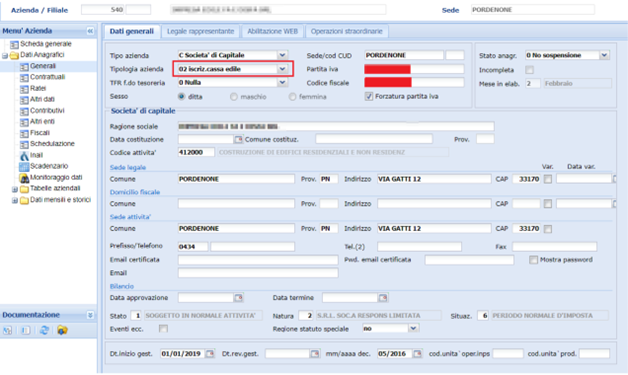Toggle the Mostra password checkbox
628x375 pixels.
coord(533,260)
